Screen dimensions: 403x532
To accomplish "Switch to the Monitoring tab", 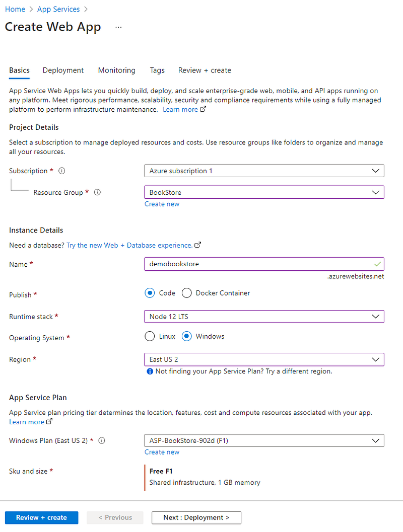I will [117, 70].
